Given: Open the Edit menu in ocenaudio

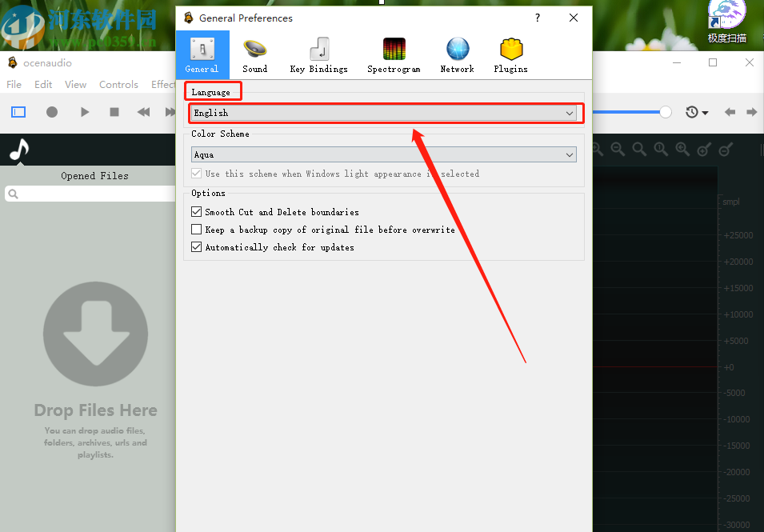Looking at the screenshot, I should (43, 84).
